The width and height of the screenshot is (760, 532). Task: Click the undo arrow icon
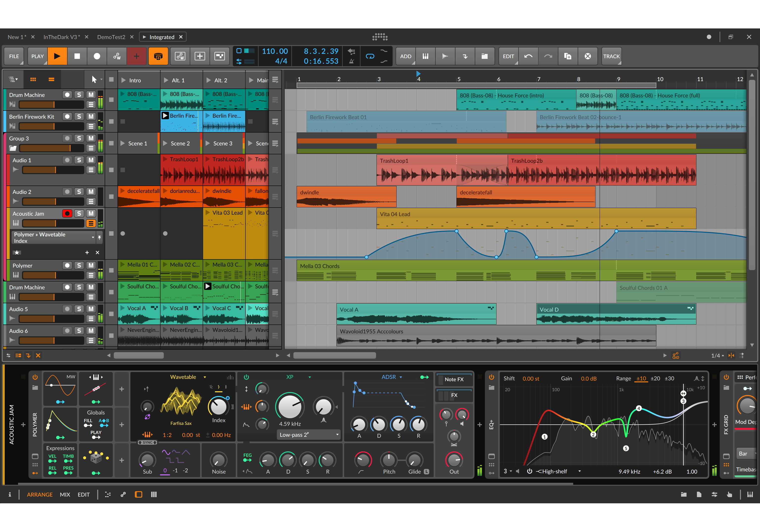pos(528,56)
